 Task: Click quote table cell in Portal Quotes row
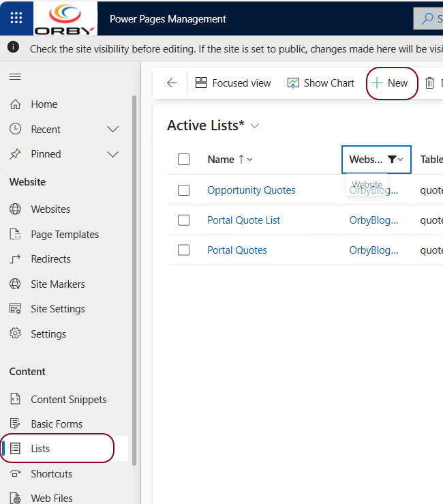[431, 250]
